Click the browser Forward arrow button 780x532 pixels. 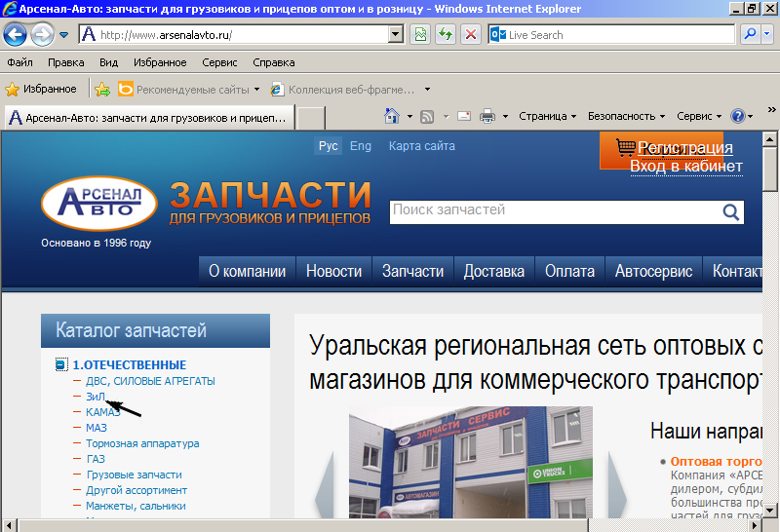pos(42,35)
